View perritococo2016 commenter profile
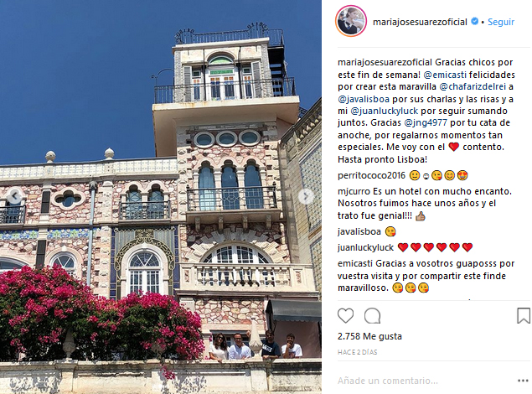The width and height of the screenshot is (532, 394). [371, 175]
